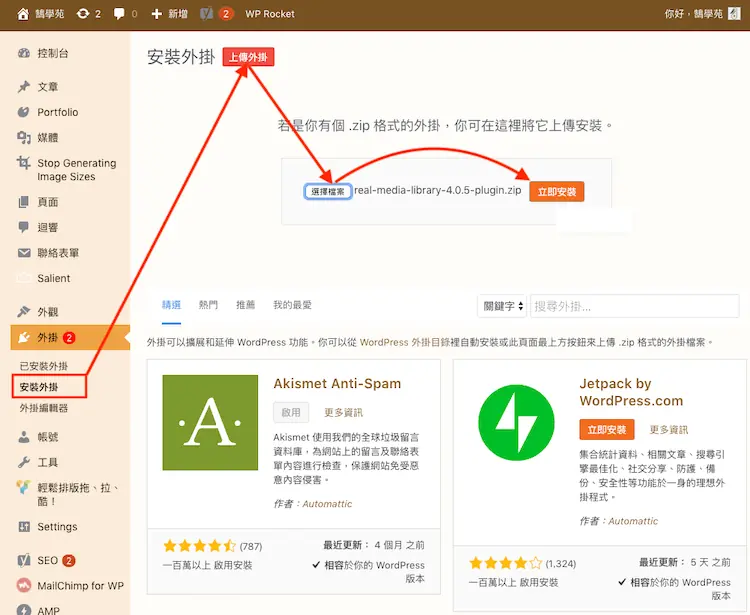750x615 pixels.
Task: Click 立即安裝 next to the zip file
Action: [557, 191]
